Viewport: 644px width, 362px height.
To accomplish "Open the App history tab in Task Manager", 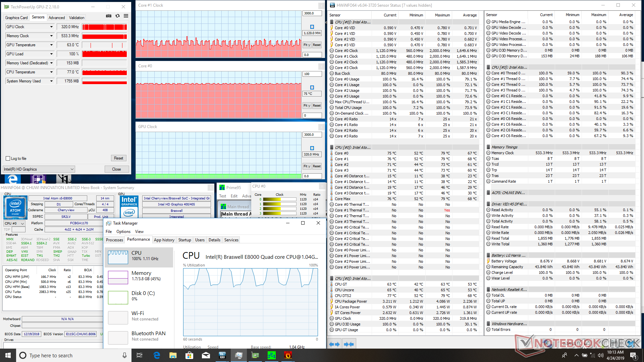I will point(164,240).
